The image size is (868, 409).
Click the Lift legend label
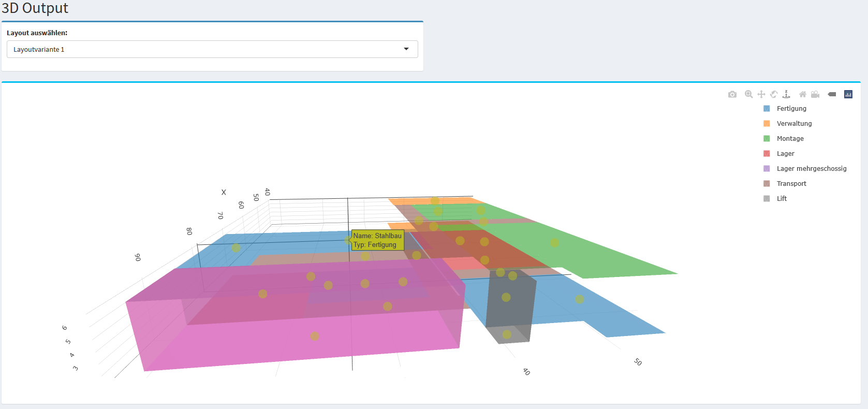coord(782,199)
